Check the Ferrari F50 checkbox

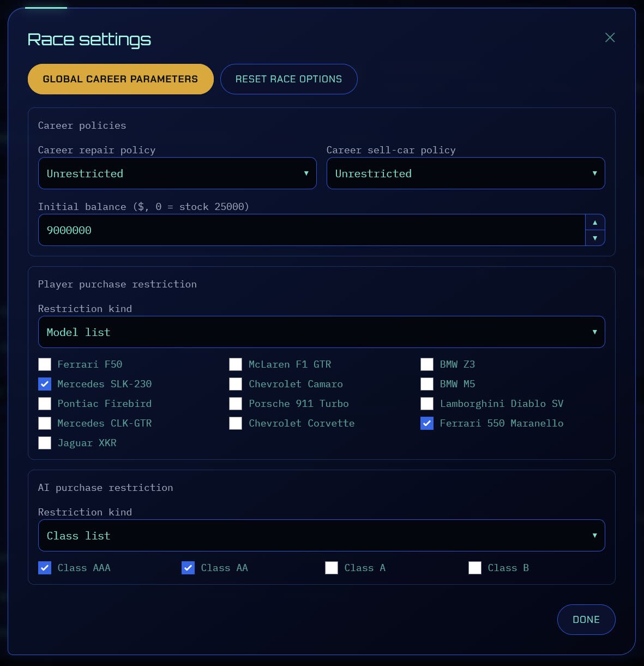point(45,364)
